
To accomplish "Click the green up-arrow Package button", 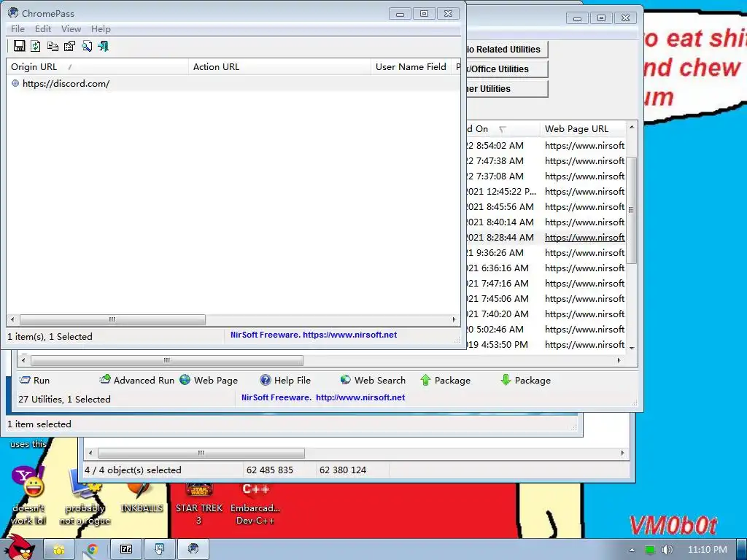I will (x=446, y=381).
